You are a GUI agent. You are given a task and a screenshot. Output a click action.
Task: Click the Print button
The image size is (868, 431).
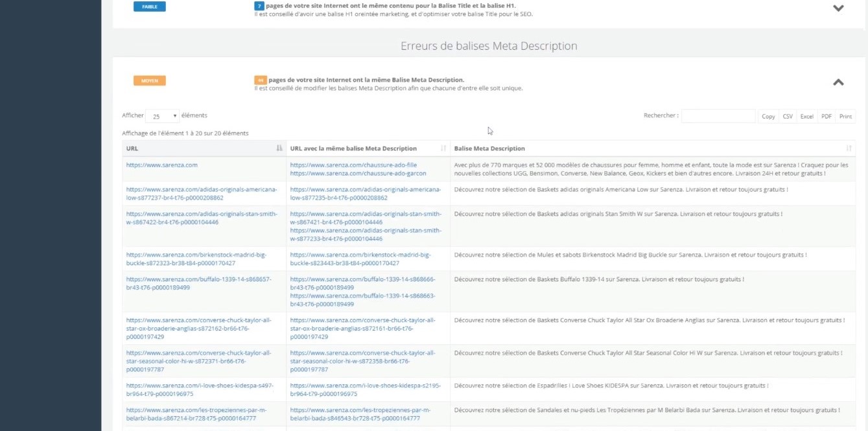pos(845,116)
